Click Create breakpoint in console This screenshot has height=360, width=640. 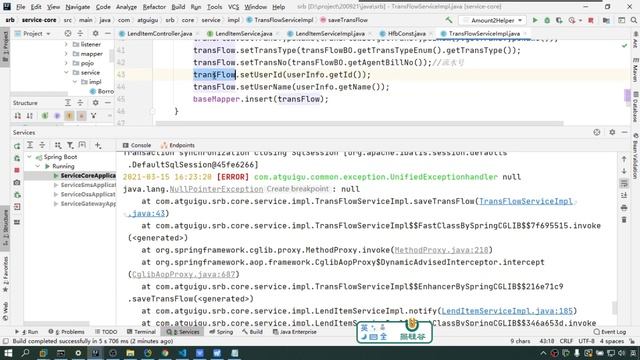pyautogui.click(x=298, y=189)
